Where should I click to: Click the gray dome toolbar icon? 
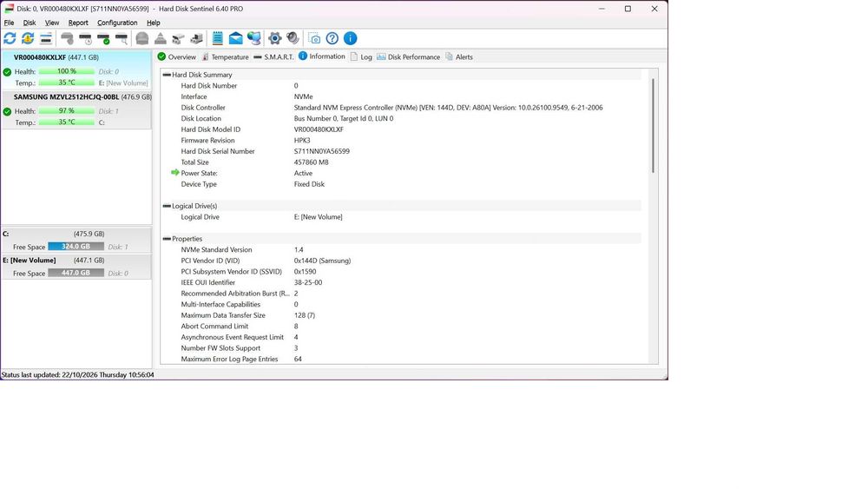click(x=142, y=38)
